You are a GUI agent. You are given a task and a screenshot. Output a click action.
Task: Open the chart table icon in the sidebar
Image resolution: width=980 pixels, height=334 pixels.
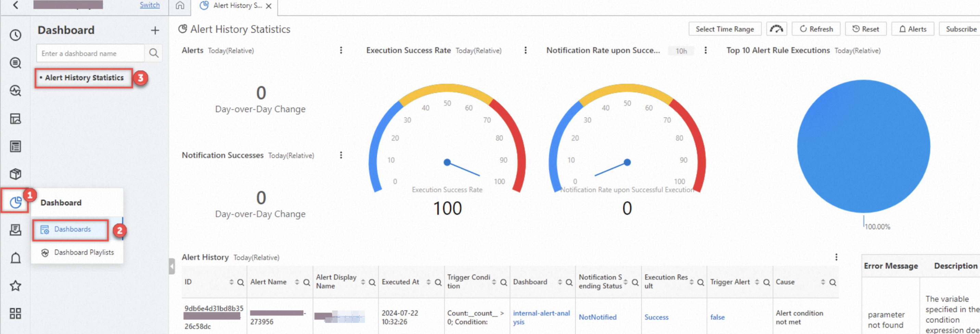click(16, 119)
